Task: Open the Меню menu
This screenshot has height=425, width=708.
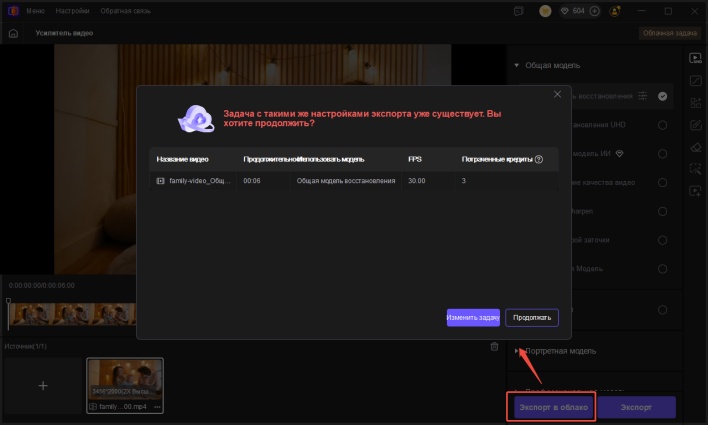Action: [36, 11]
